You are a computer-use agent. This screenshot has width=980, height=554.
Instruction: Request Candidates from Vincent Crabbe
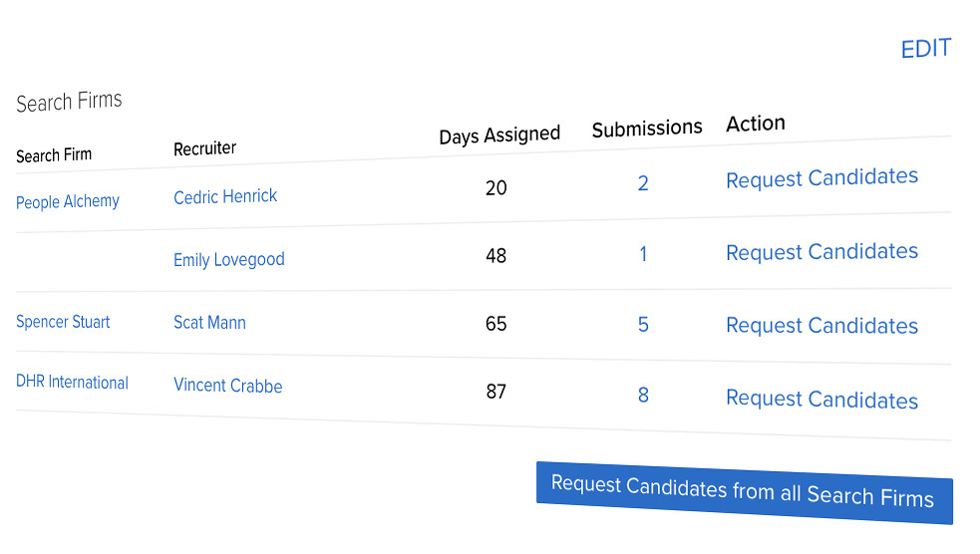point(821,399)
